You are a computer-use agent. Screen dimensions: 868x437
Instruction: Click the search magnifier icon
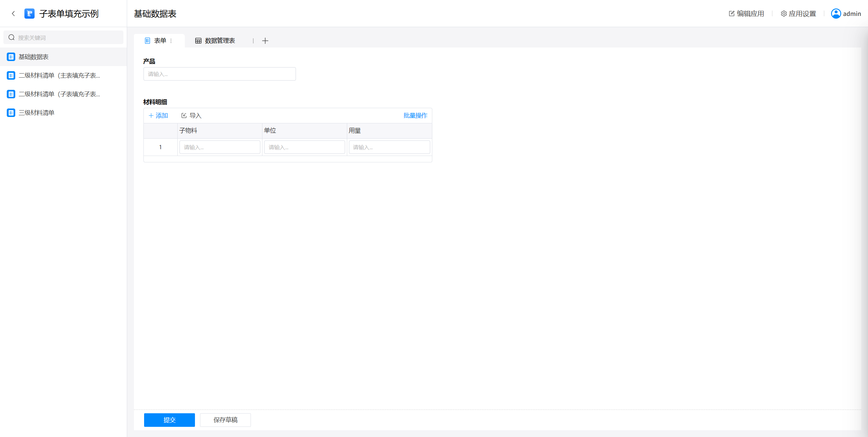pos(12,37)
